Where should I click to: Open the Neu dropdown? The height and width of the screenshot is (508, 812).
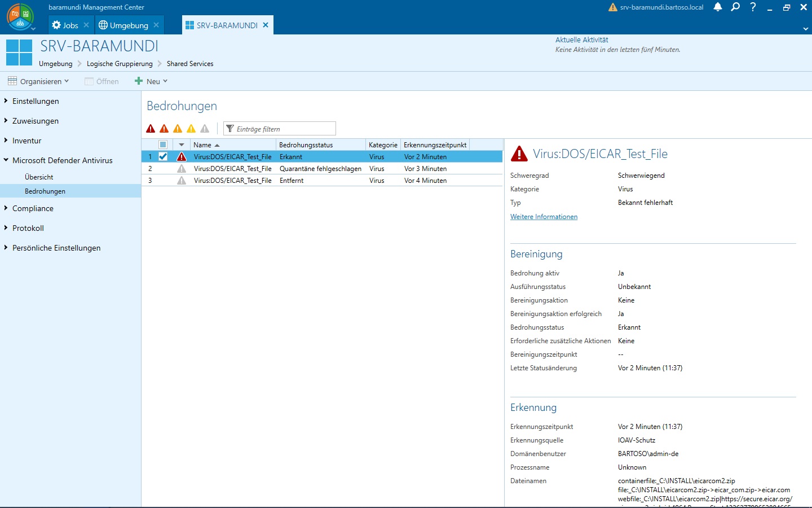(x=151, y=81)
